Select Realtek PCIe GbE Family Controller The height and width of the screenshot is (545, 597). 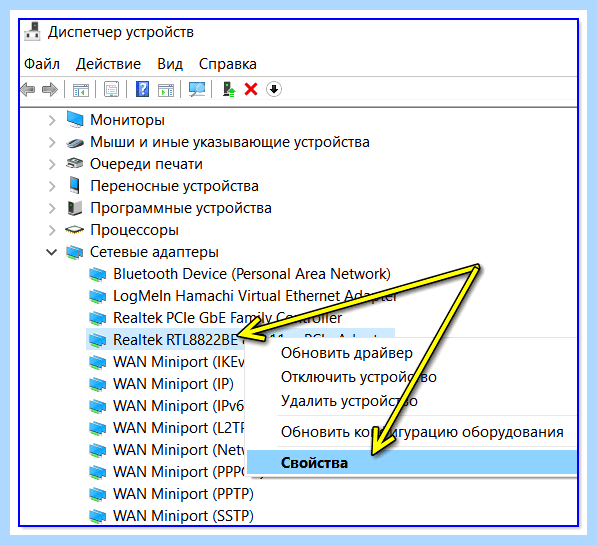tap(227, 318)
